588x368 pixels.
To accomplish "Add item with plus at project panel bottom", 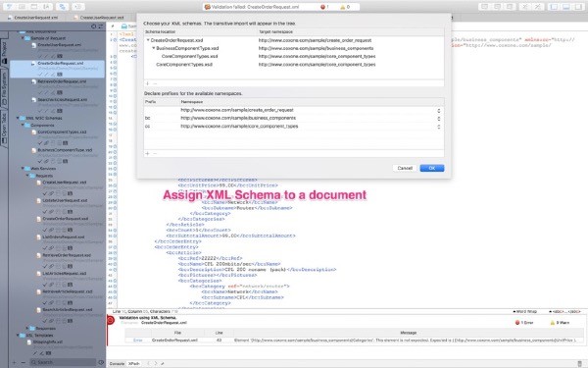I will coord(15,362).
